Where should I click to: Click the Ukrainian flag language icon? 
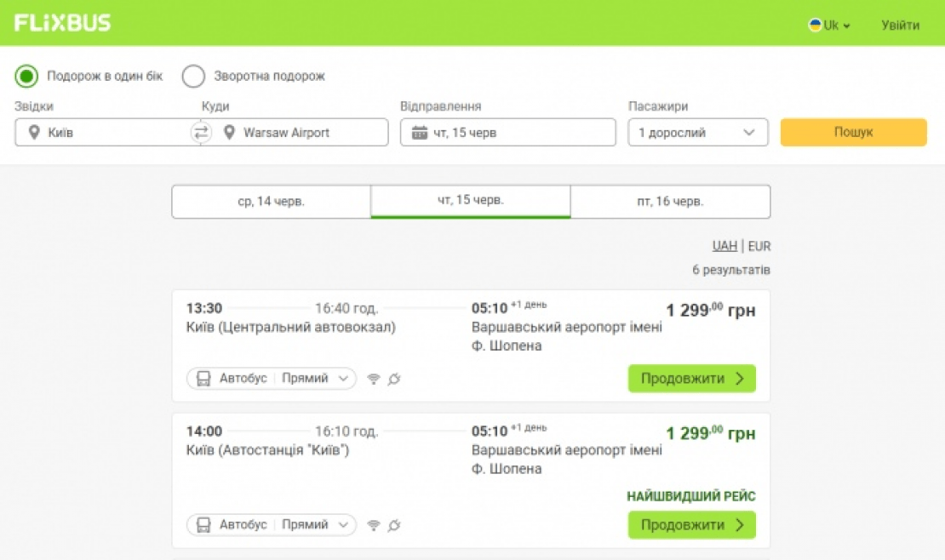pyautogui.click(x=815, y=26)
